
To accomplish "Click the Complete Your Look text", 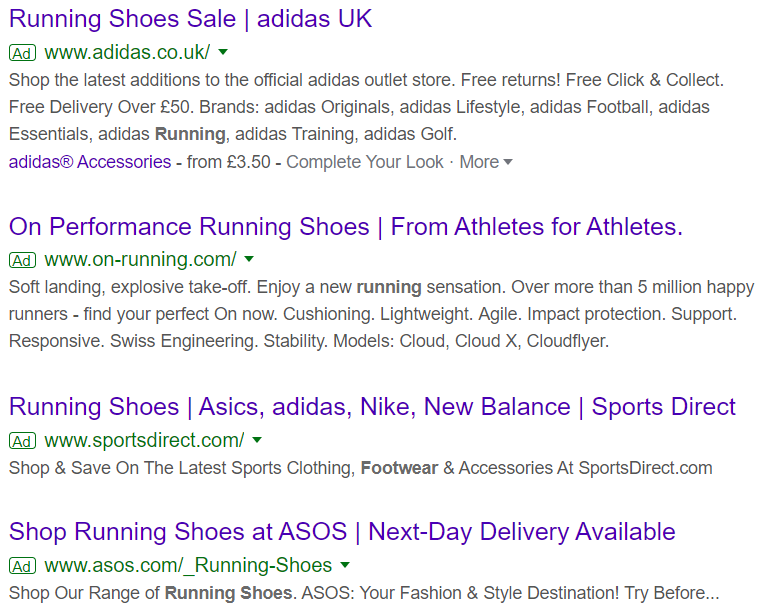I will 364,162.
